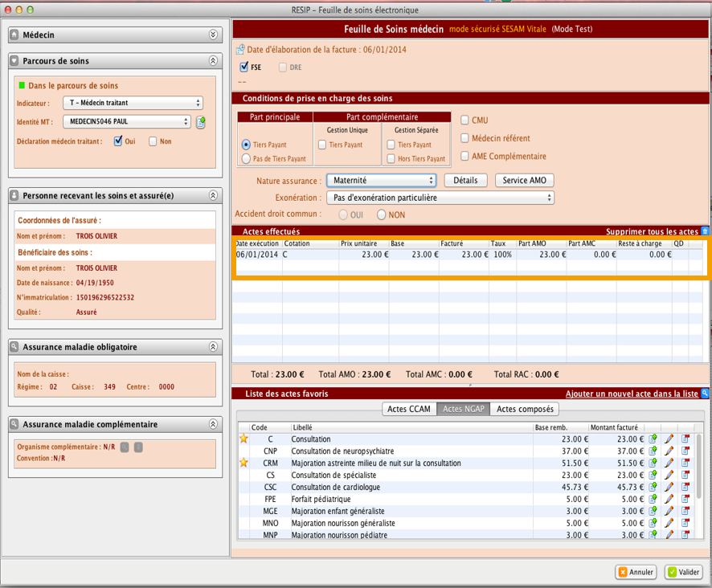Open the Nature assurance dropdown
The width and height of the screenshot is (712, 588).
381,181
